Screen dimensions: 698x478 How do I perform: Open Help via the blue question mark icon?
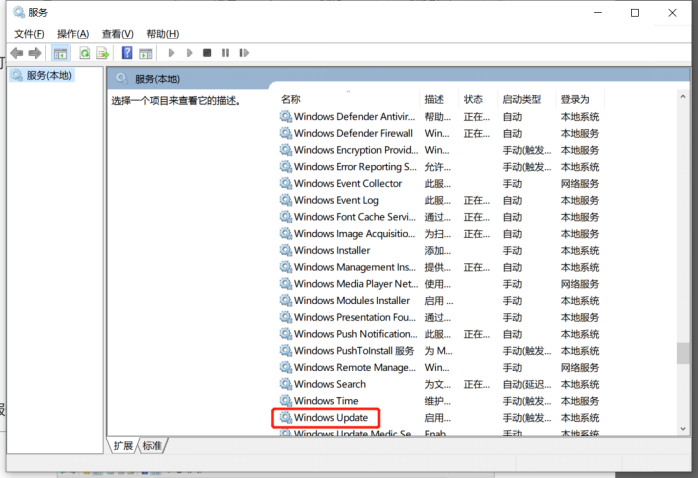point(127,53)
